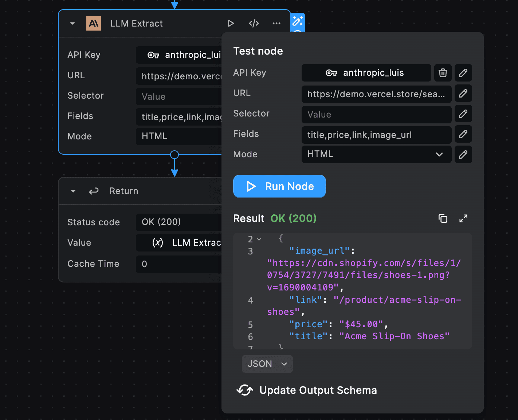Click Update Output Schema
518x420 pixels.
307,390
